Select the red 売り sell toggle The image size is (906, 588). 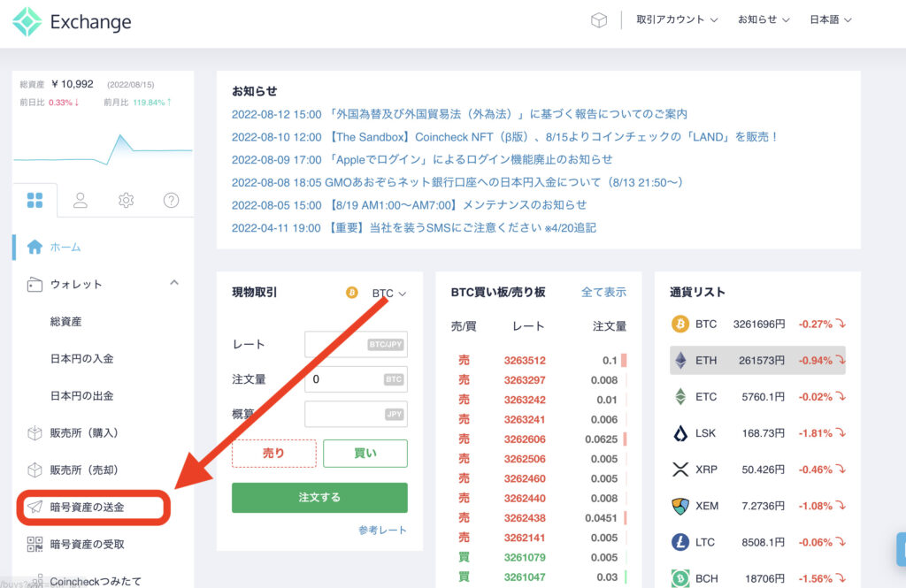pos(273,453)
